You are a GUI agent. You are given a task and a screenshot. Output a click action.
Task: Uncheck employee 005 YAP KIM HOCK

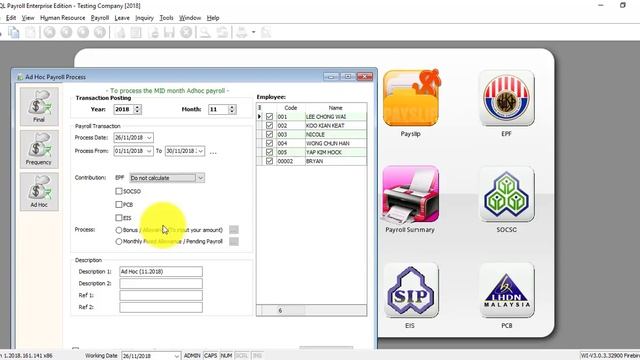[269, 152]
